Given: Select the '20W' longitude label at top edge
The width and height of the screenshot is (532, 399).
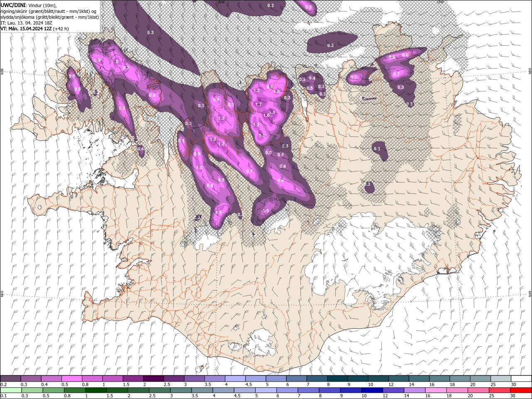Looking at the screenshot, I should point(221,2).
